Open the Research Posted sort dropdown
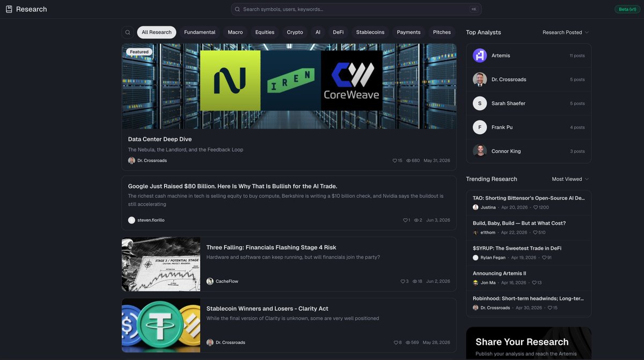 (x=566, y=32)
